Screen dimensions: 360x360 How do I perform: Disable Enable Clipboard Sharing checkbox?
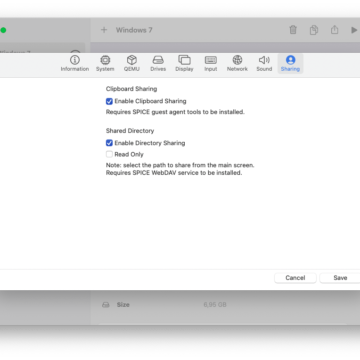point(109,101)
